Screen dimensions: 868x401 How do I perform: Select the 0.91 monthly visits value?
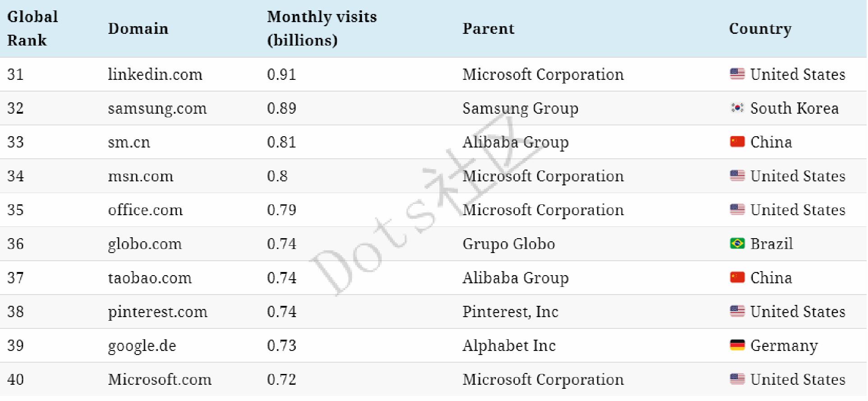tap(281, 74)
